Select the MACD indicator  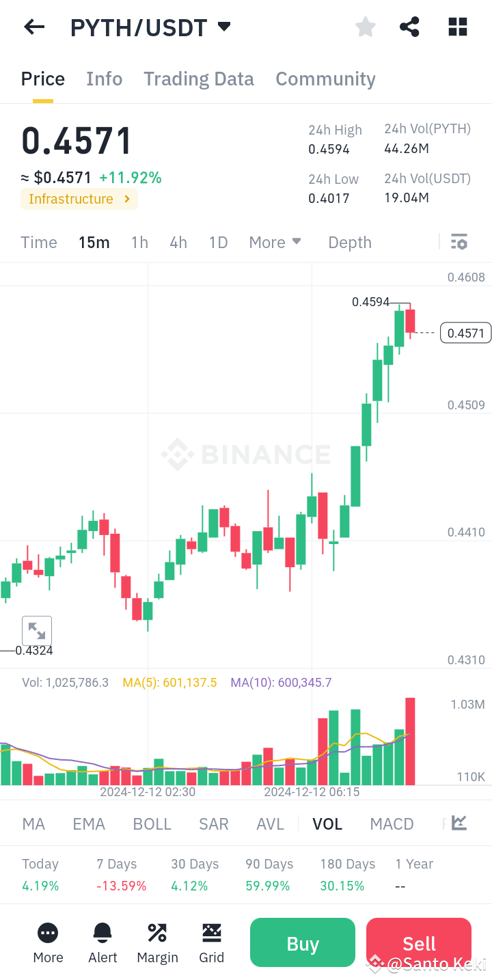[392, 824]
